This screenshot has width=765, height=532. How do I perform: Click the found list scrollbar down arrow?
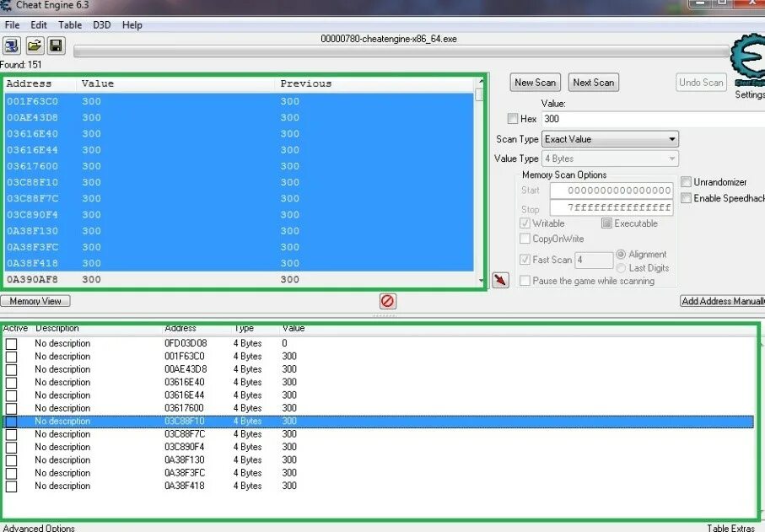tap(481, 281)
